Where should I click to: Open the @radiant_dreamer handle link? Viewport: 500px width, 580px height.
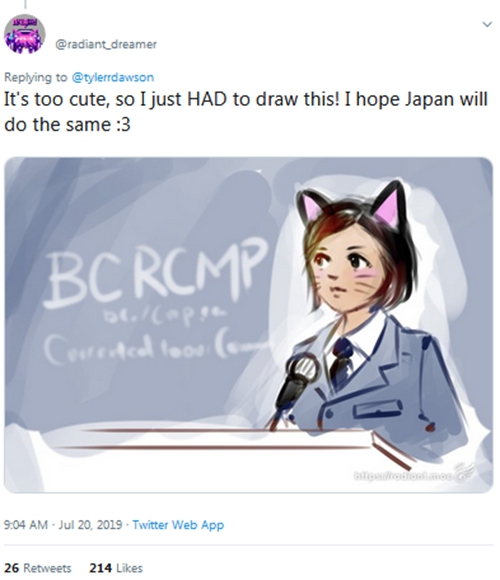106,44
